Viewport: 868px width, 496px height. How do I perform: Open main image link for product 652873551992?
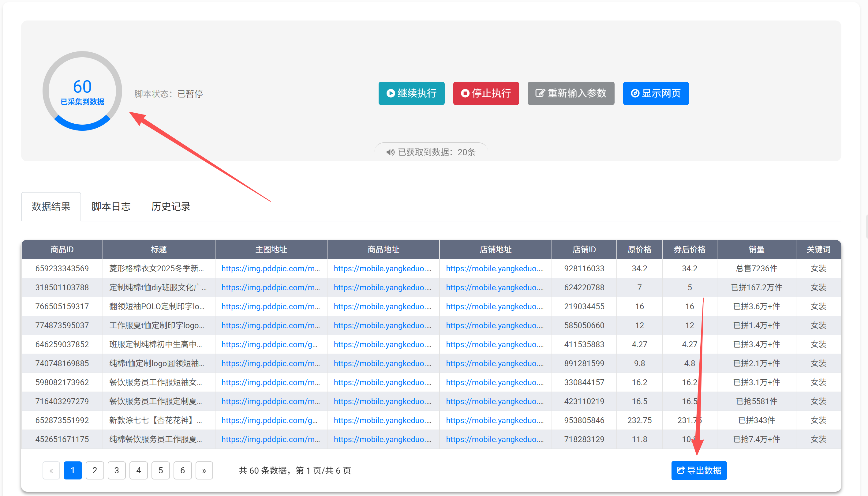click(269, 421)
